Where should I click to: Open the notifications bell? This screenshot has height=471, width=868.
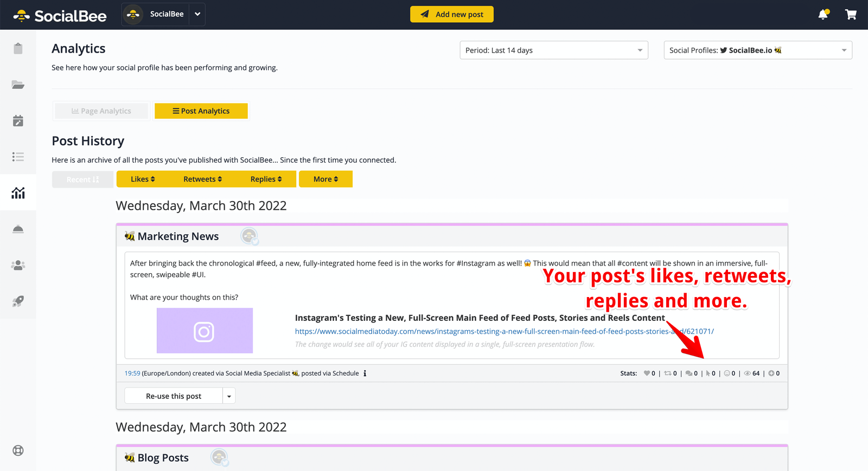pyautogui.click(x=824, y=15)
